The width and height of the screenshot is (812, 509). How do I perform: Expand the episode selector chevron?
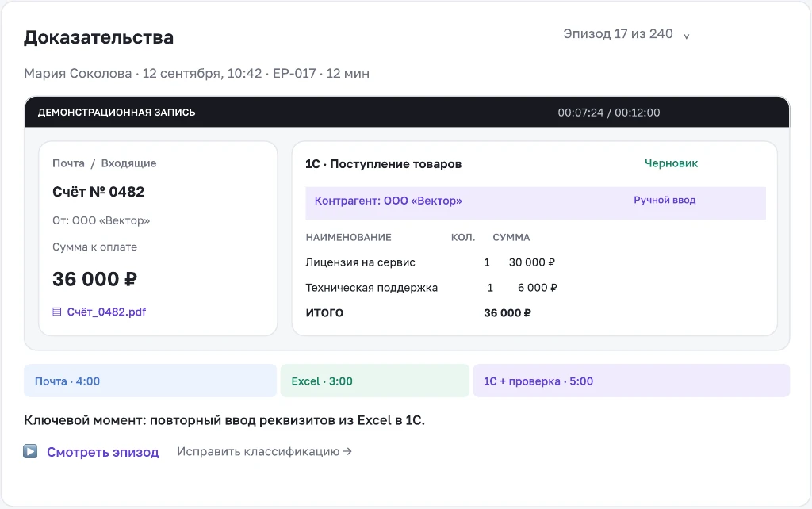click(x=686, y=36)
